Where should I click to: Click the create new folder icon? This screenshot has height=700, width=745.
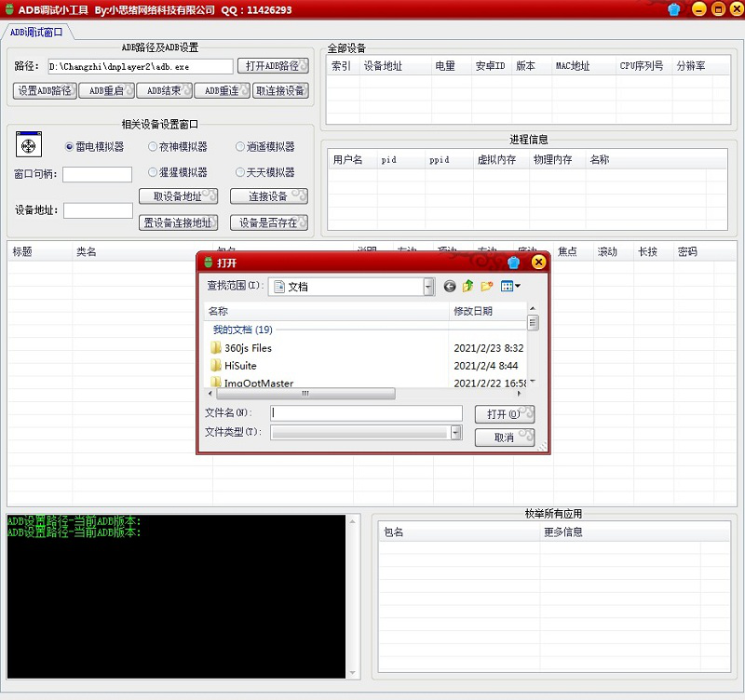[486, 285]
